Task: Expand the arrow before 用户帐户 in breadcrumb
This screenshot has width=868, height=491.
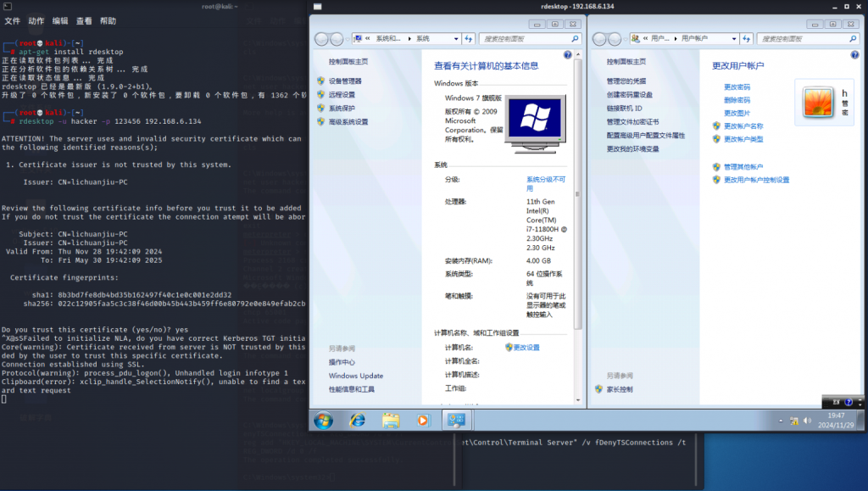Action: [676, 39]
